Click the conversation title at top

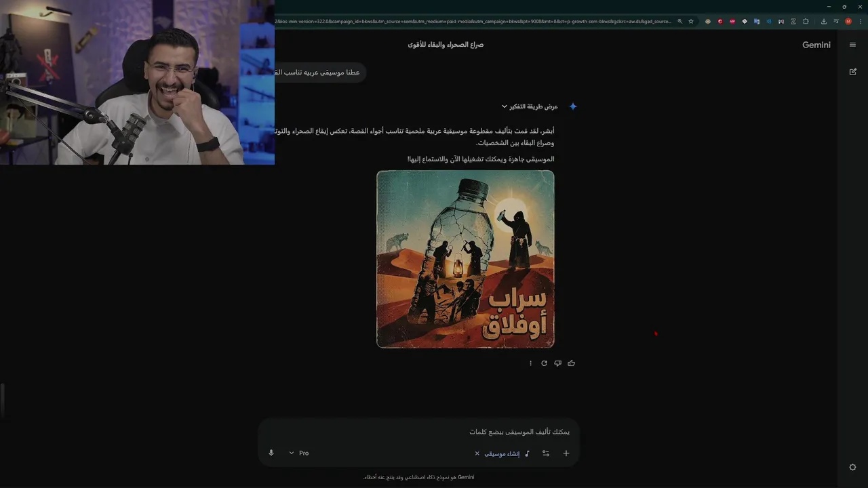click(446, 45)
